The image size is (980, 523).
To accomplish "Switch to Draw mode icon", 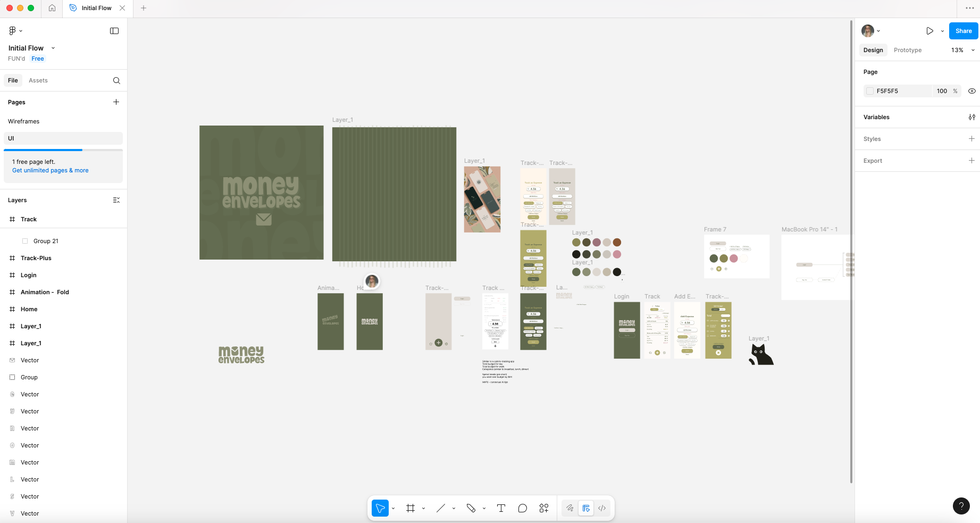I will 569,508.
